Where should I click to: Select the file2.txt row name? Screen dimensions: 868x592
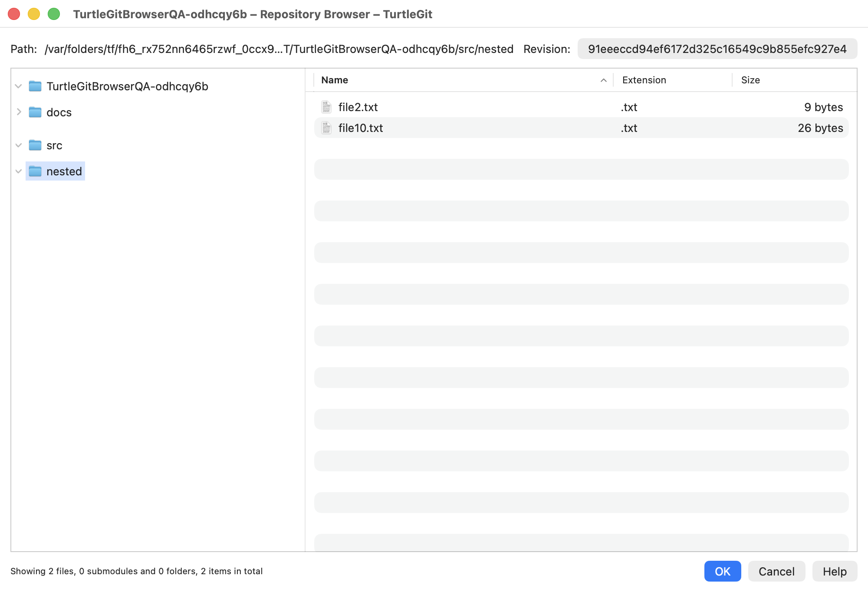(358, 107)
